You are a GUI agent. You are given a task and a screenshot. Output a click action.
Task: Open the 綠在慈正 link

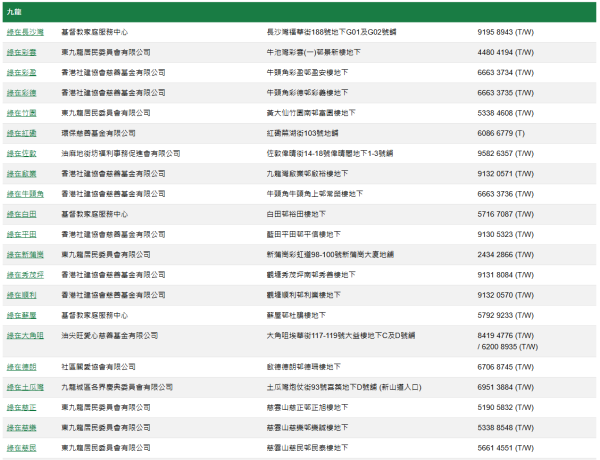pyautogui.click(x=21, y=408)
